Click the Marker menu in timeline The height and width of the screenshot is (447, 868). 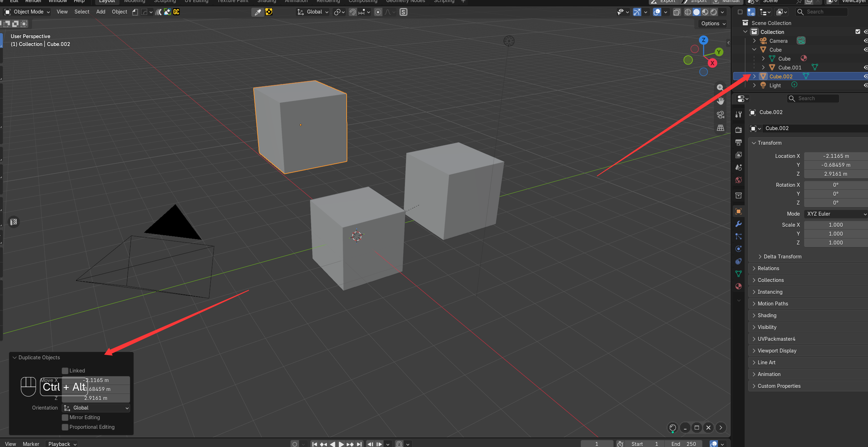click(31, 444)
